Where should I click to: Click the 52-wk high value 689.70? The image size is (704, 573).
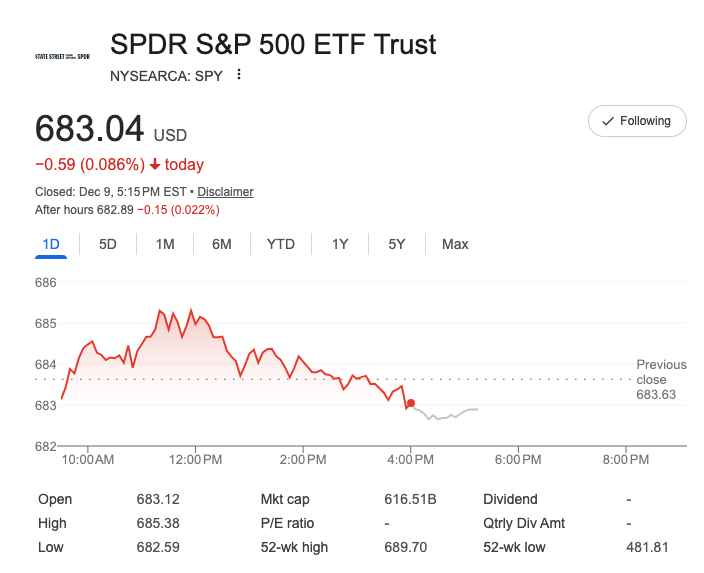405,547
